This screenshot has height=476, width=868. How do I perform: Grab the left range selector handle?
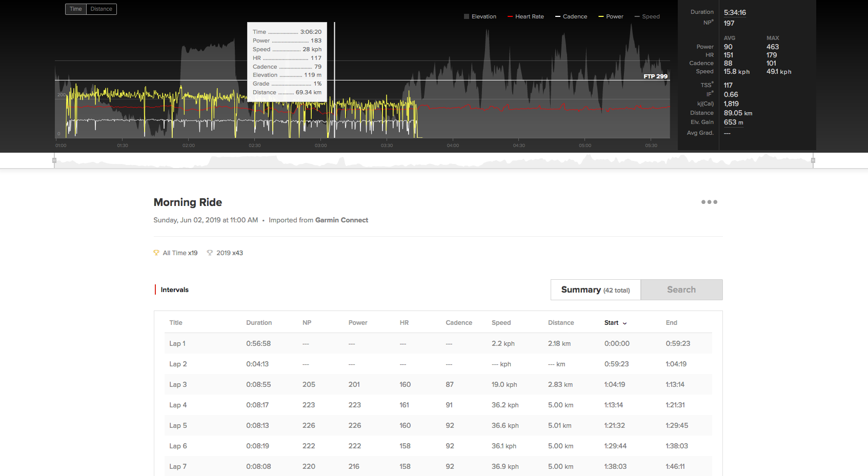[54, 160]
